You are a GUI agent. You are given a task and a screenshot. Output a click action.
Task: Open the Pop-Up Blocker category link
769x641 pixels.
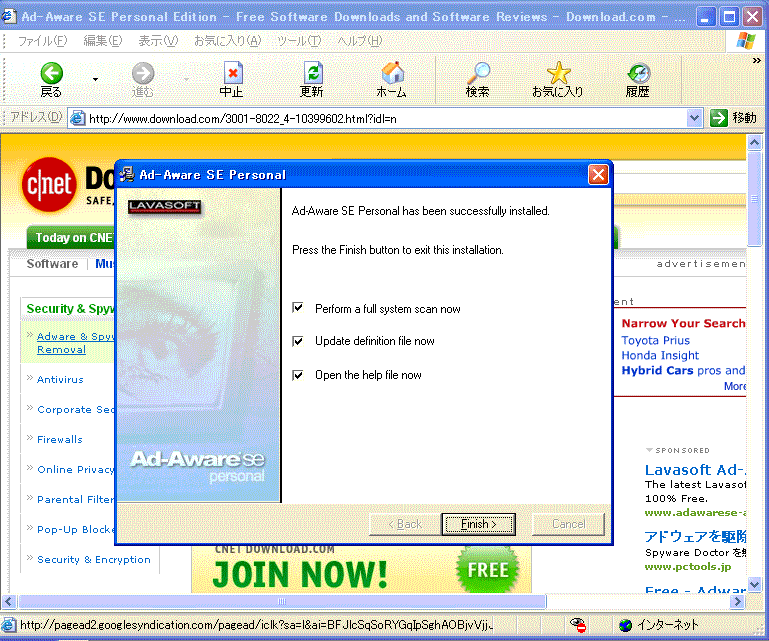pyautogui.click(x=76, y=530)
